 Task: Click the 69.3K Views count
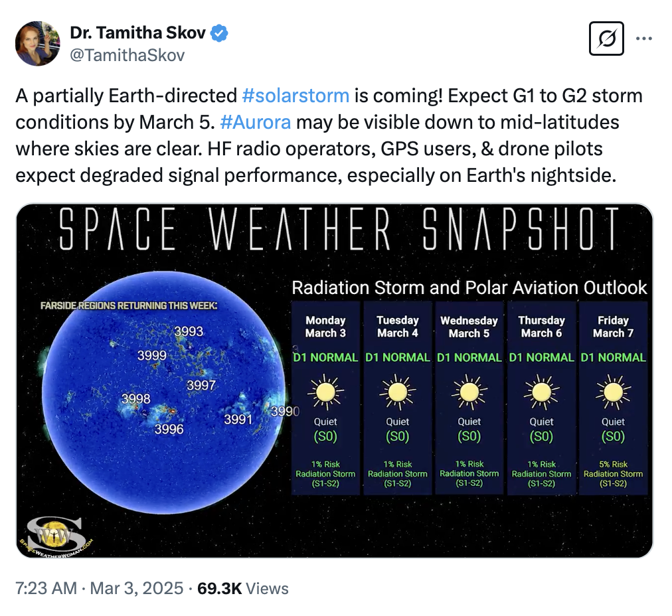coord(243,588)
